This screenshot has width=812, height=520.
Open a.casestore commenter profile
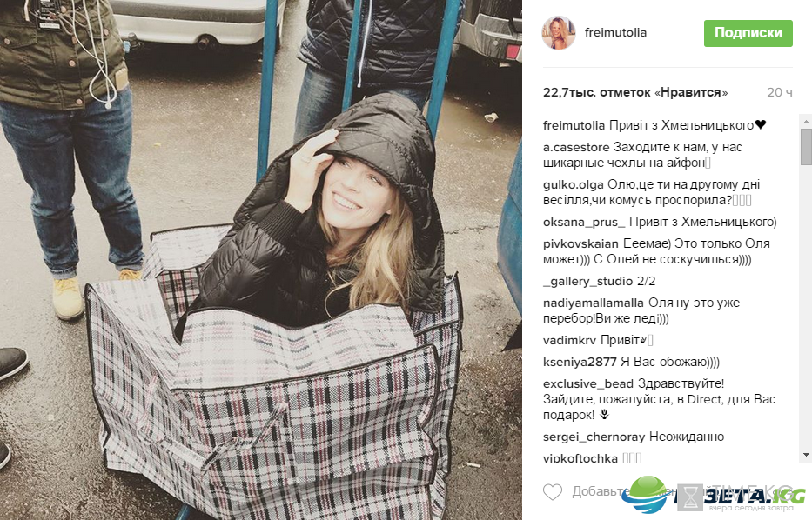[x=576, y=148]
